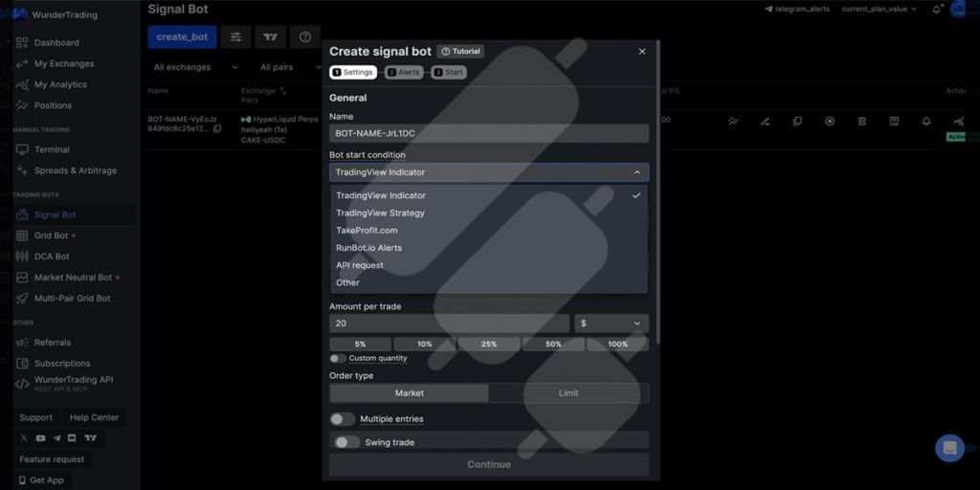This screenshot has width=980, height=490.
Task: Click the Dashboard grid icon
Action: (23, 42)
